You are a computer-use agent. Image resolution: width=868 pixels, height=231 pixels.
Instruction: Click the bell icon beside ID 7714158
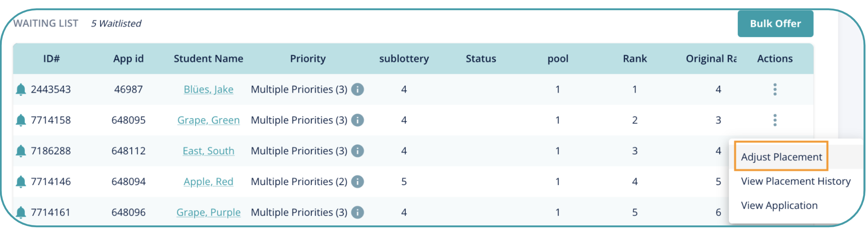pos(21,120)
